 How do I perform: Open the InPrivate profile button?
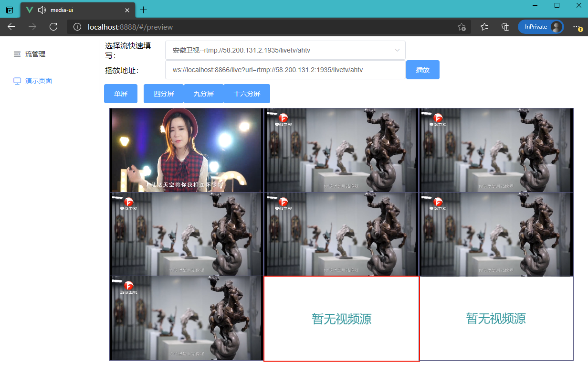click(540, 27)
